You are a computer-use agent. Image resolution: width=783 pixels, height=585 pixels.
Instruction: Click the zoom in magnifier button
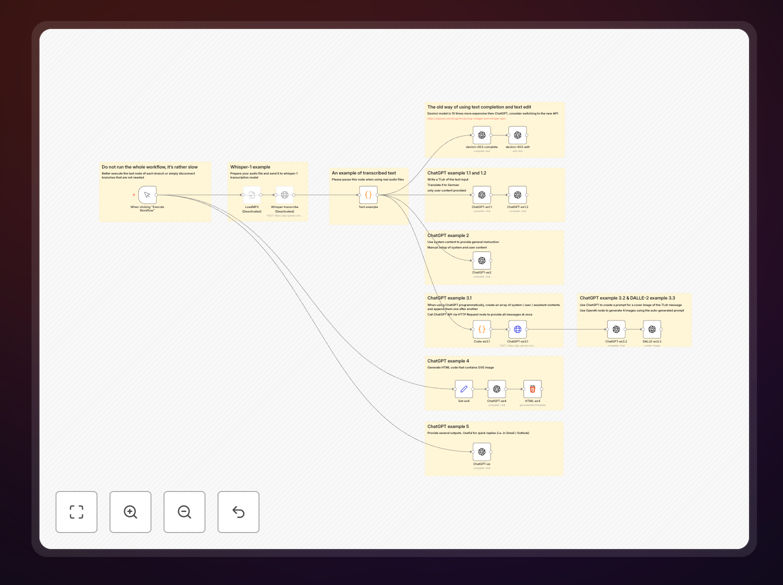(x=130, y=512)
